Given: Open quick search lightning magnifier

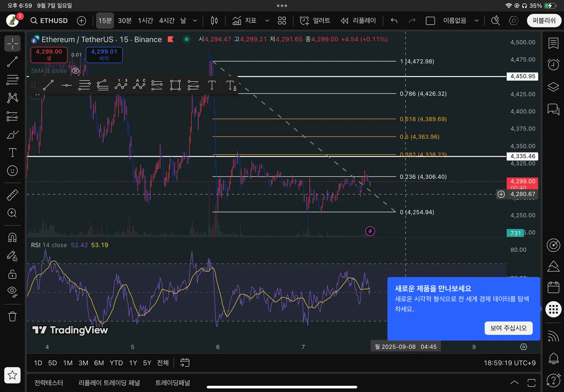Looking at the screenshot, I should tap(495, 21).
